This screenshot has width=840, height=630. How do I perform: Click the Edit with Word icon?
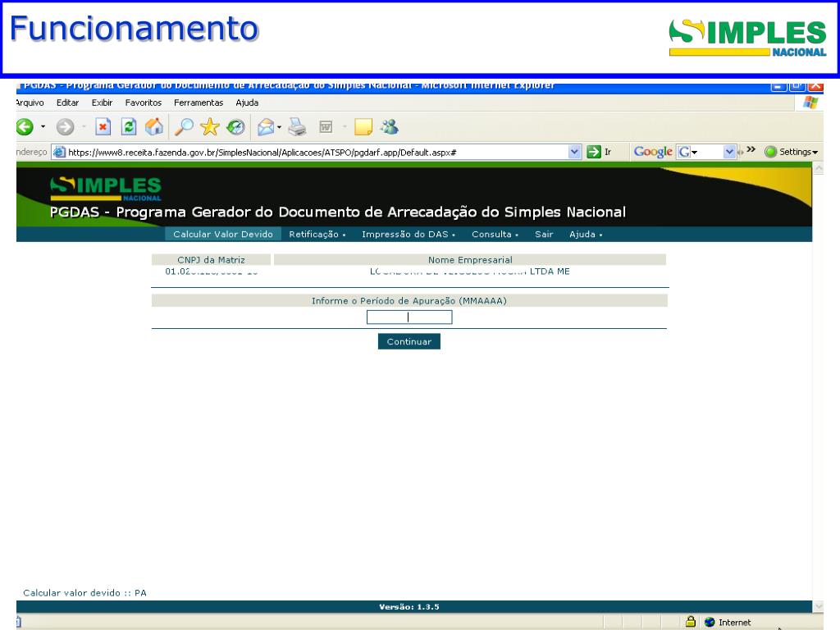[326, 127]
